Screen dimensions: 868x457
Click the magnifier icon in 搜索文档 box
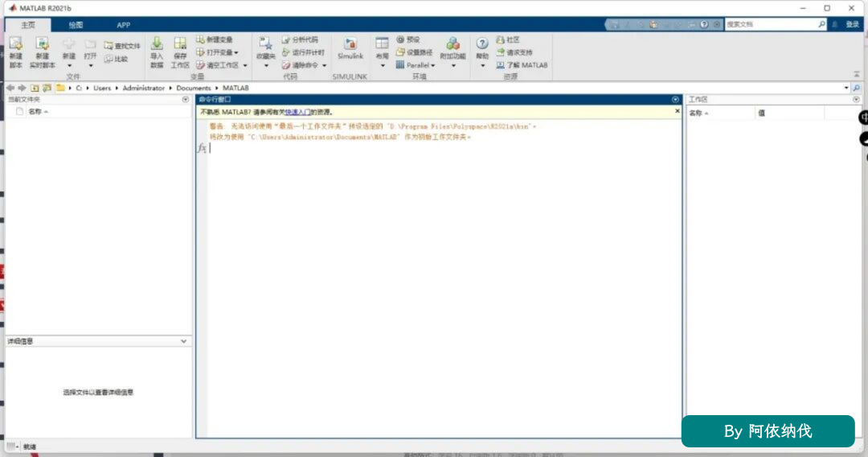coord(821,24)
